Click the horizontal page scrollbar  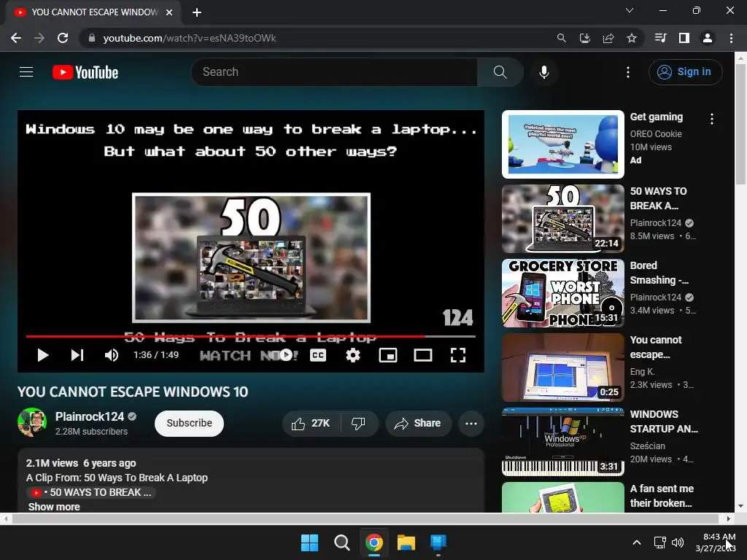tap(365, 518)
